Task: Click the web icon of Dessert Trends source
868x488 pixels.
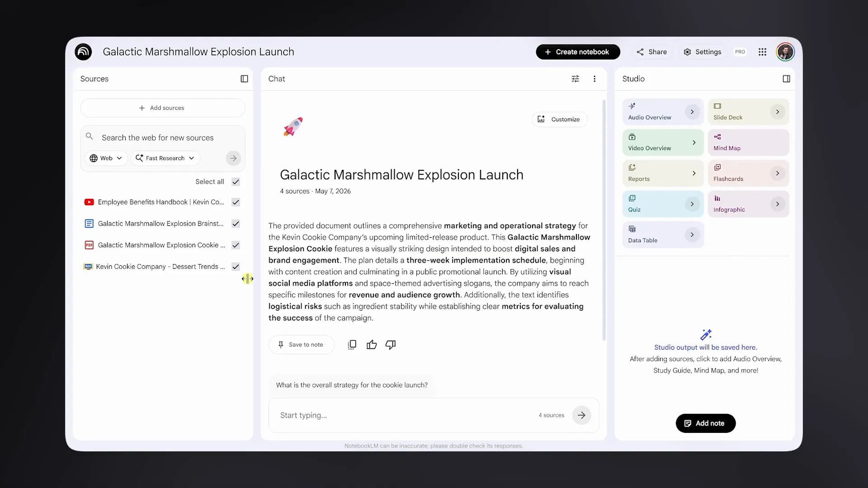Action: click(88, 267)
